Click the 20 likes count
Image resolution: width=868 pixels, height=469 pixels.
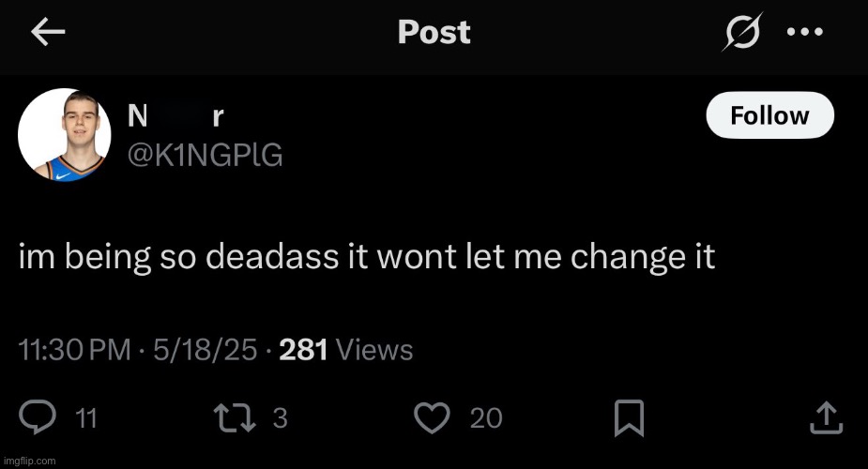486,418
